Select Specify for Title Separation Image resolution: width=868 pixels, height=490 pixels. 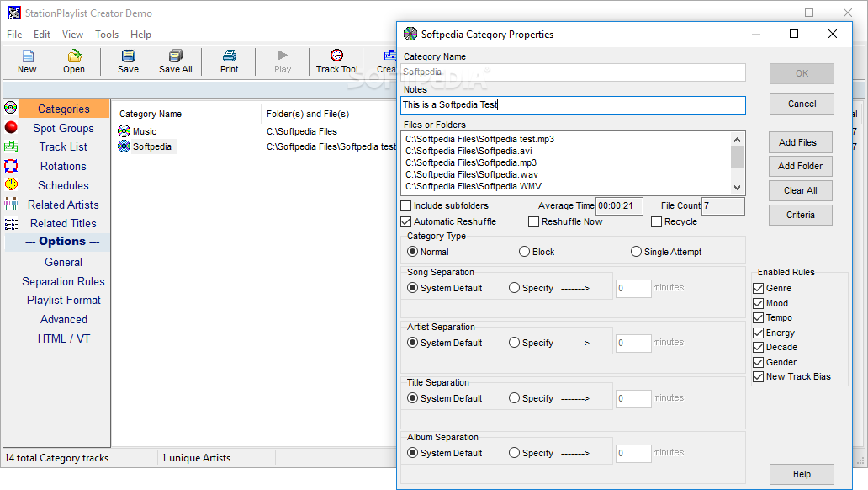pos(514,398)
